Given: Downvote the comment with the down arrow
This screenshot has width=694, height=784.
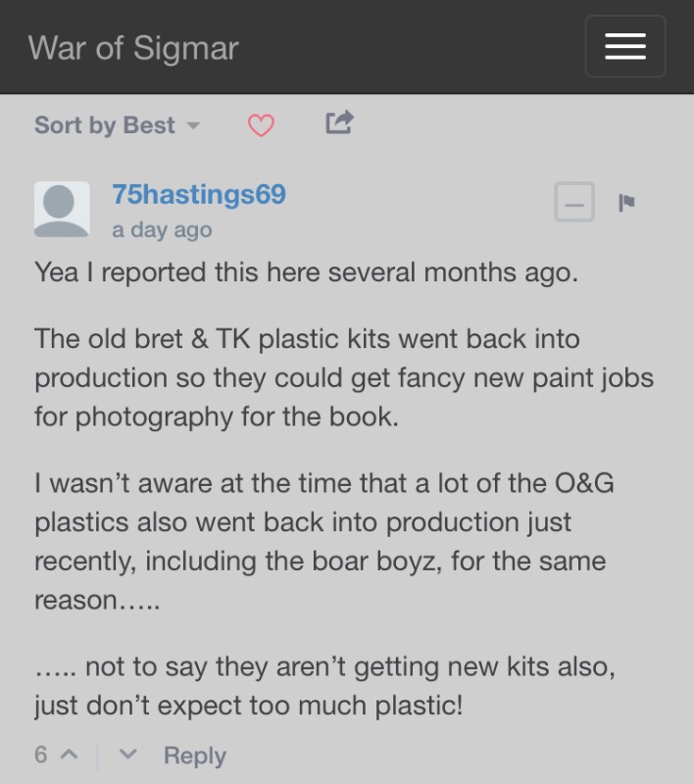Looking at the screenshot, I should point(128,754).
